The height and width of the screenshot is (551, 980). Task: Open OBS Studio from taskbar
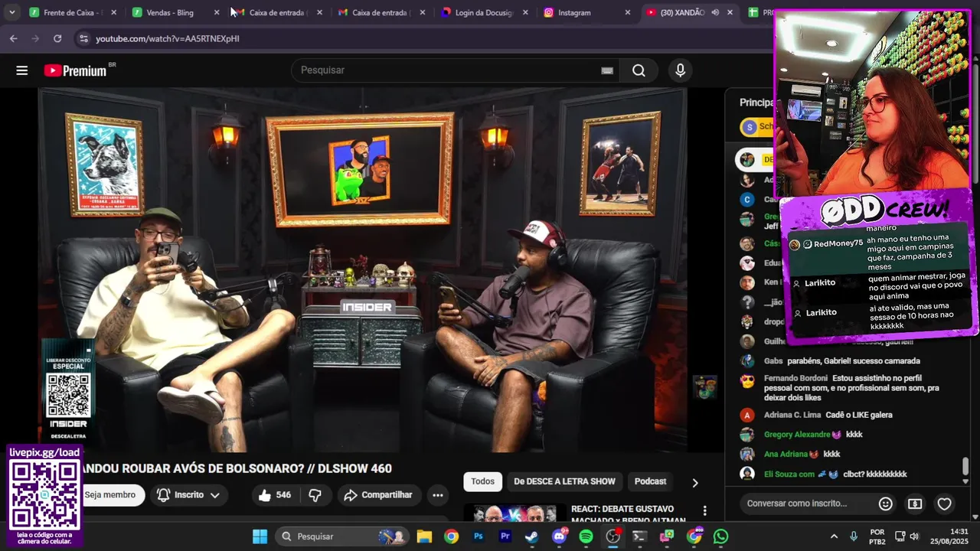pyautogui.click(x=612, y=536)
